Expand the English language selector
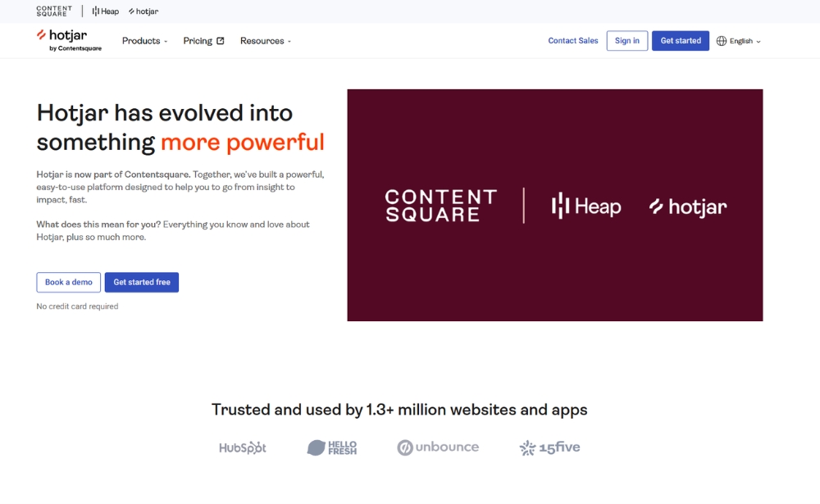 pos(738,40)
